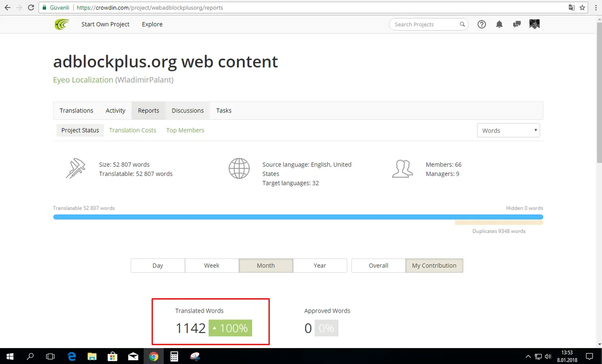Click Start Own Project link
Screen dimensions: 602x364
point(105,24)
